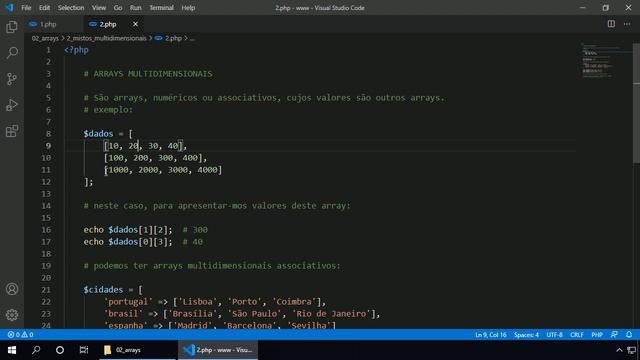Click the code minimap preview
The width and height of the screenshot is (640, 360).
(x=606, y=61)
